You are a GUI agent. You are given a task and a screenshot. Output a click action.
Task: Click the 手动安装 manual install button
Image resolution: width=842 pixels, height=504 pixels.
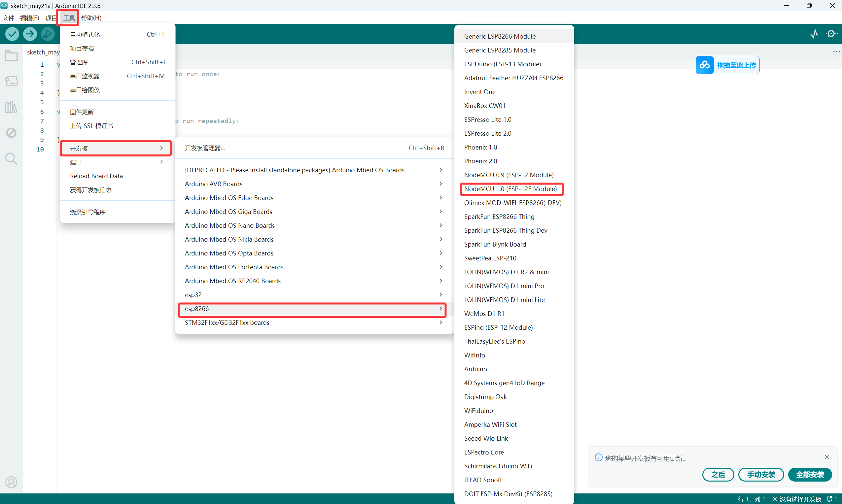pos(761,474)
